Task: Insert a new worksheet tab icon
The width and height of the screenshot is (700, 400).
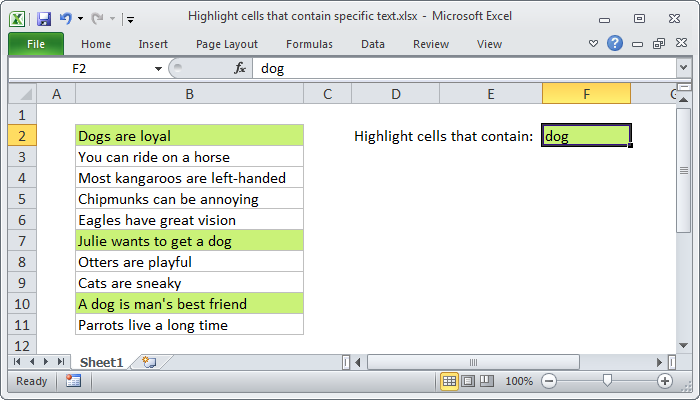Action: pos(149,362)
